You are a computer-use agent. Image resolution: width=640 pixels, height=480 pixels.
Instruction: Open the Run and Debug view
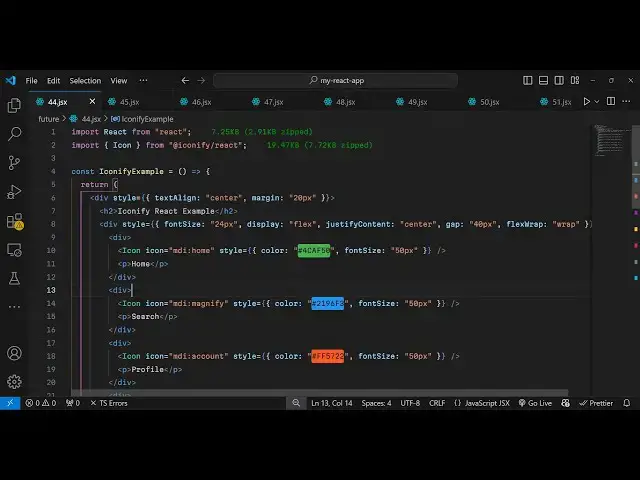[14, 192]
